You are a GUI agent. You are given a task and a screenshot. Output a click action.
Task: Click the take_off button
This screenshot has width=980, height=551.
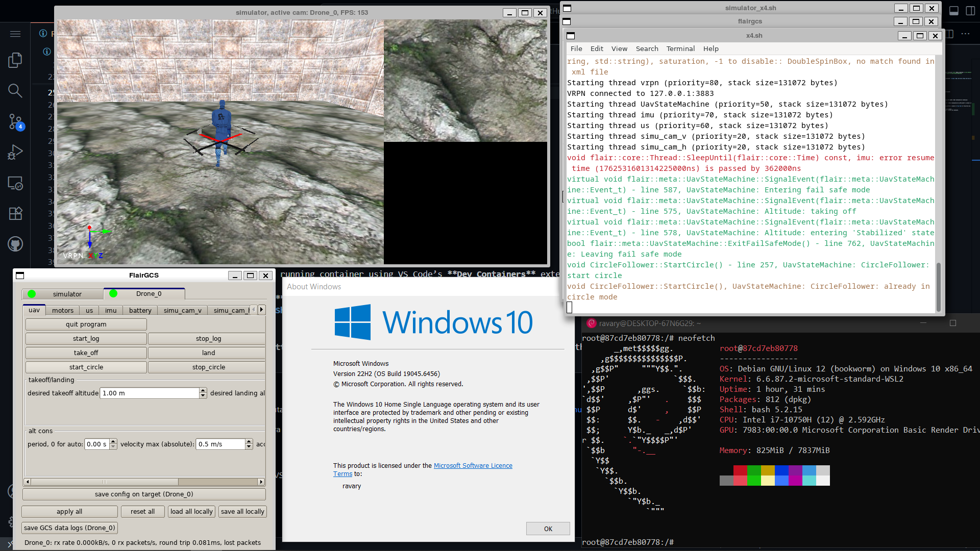coord(86,353)
